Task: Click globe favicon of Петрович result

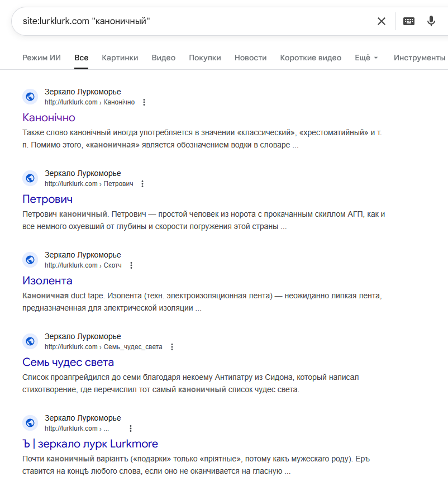Action: pos(30,178)
